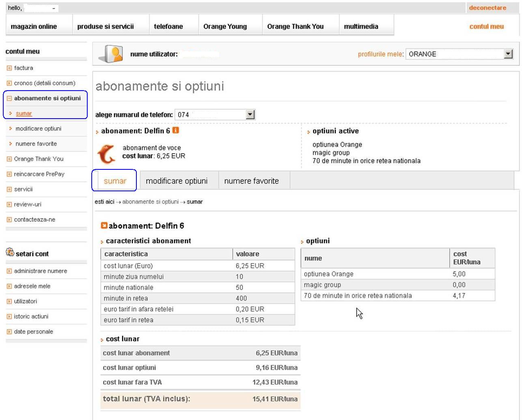The height and width of the screenshot is (420, 522).
Task: Click arrow icon next to utilizatori
Action: coord(9,301)
